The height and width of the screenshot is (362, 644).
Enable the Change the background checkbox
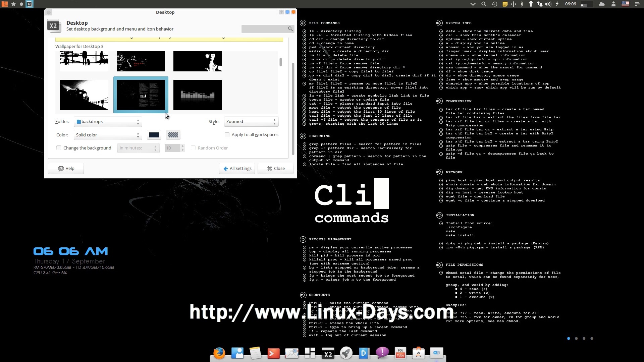click(59, 148)
